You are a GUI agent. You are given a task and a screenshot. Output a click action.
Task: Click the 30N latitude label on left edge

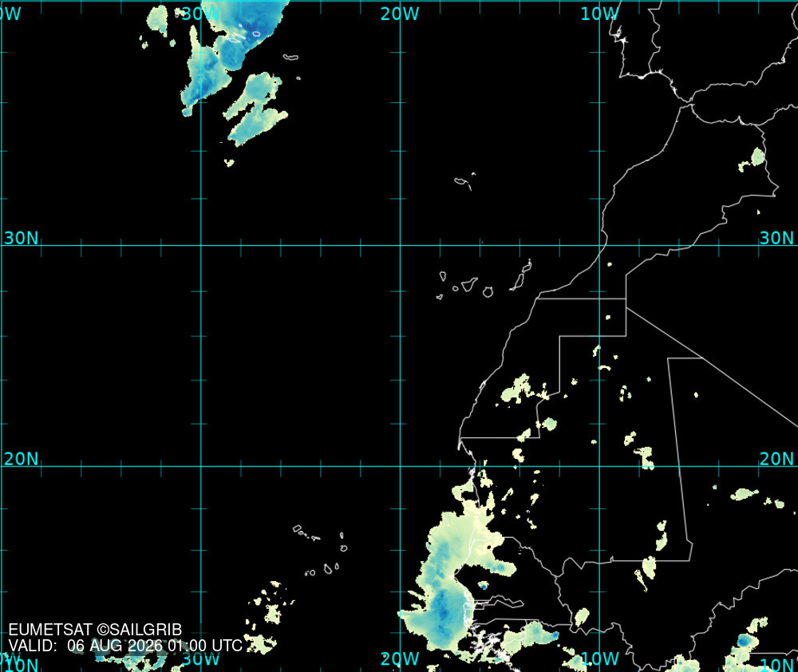[22, 238]
